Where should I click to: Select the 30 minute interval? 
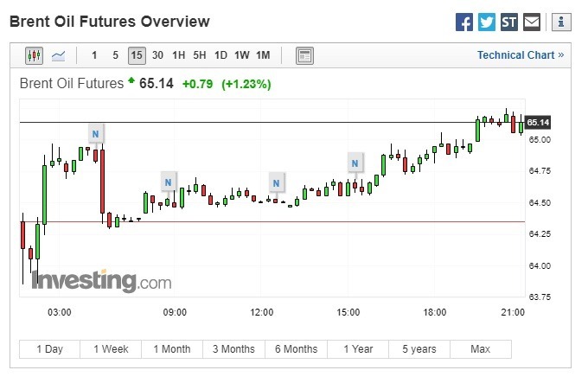(157, 55)
